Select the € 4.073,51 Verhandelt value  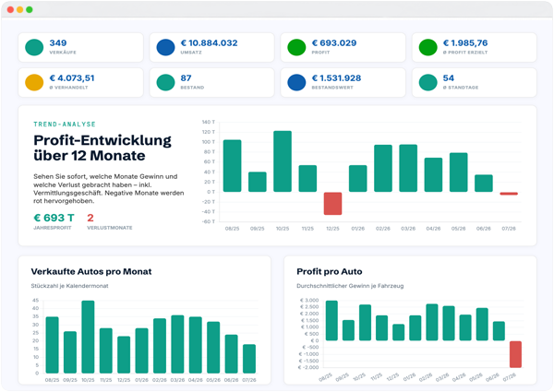point(72,78)
